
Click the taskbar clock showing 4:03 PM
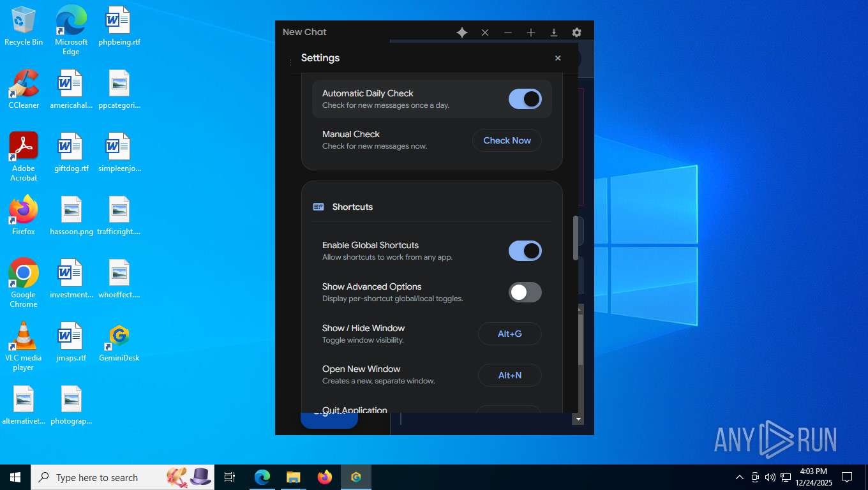tap(813, 477)
